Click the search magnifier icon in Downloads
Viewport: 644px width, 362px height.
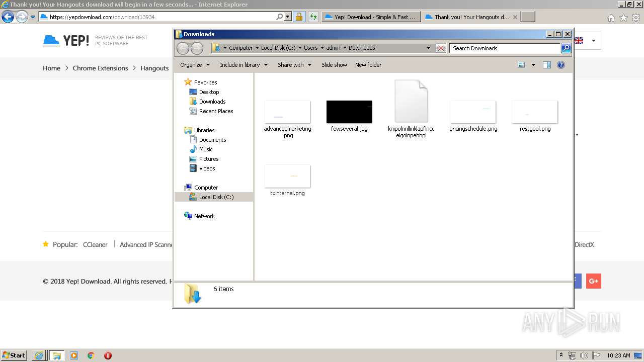[x=566, y=48]
